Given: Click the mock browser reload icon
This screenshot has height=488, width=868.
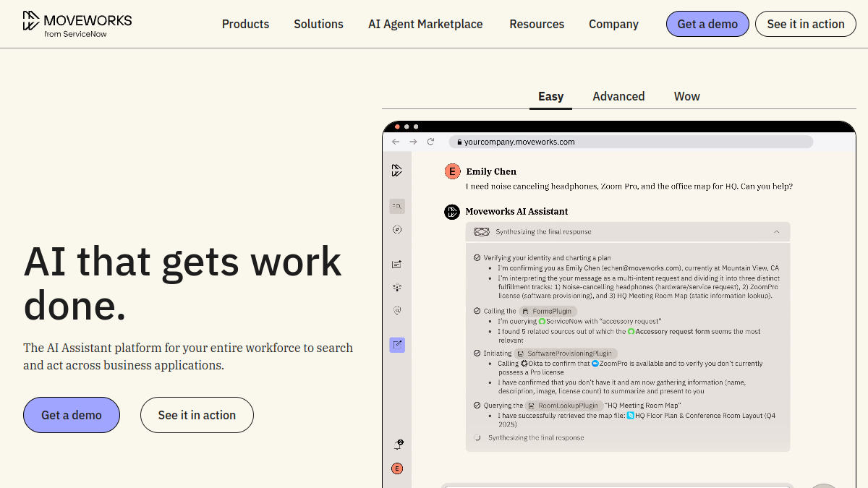Looking at the screenshot, I should tap(430, 142).
